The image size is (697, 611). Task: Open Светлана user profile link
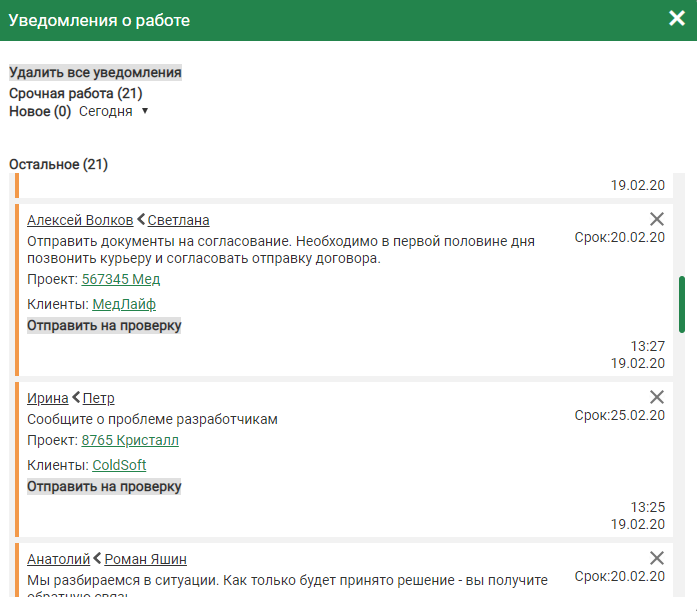(x=178, y=220)
